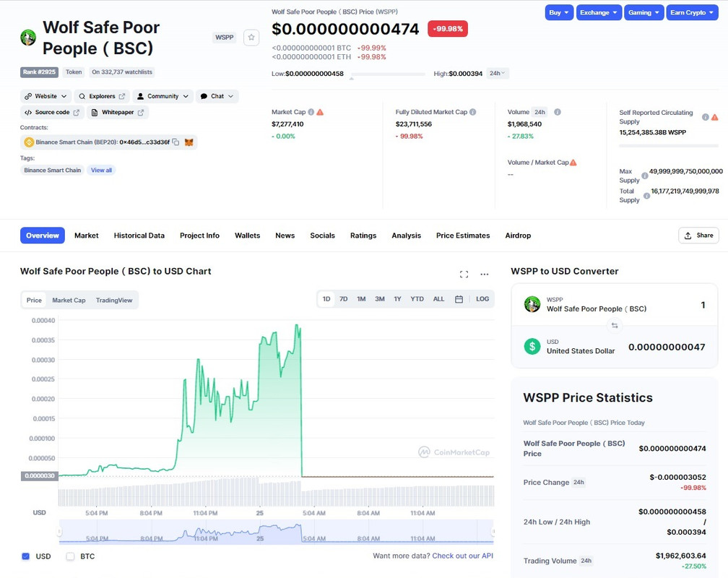Expand the Earn Crypto dropdown
Image resolution: width=728 pixels, height=578 pixels.
pos(692,12)
